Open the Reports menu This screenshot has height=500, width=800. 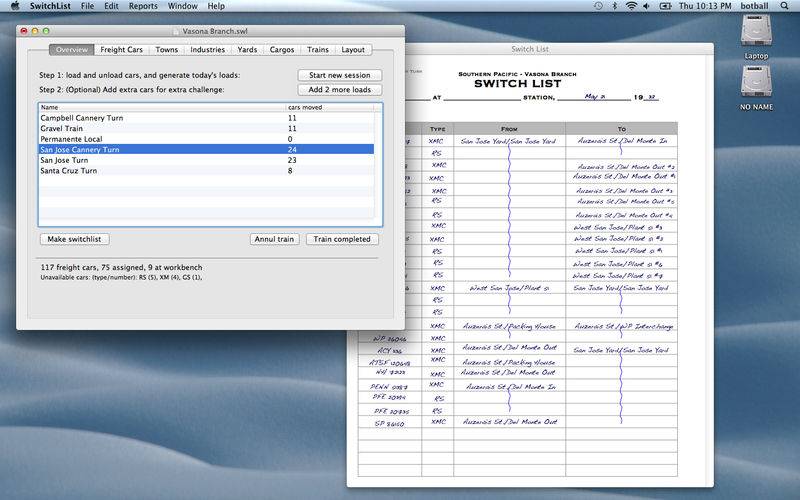pyautogui.click(x=143, y=6)
